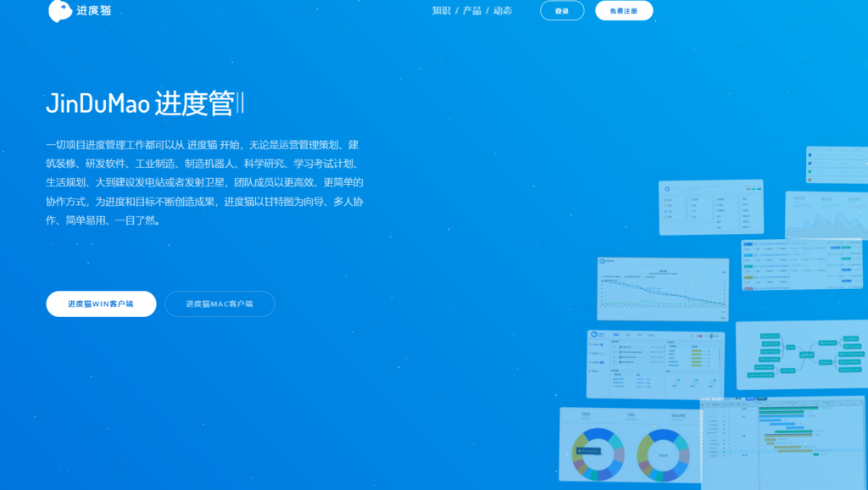This screenshot has width=868, height=490.
Task: Click the 免费注册 button
Action: 624,11
